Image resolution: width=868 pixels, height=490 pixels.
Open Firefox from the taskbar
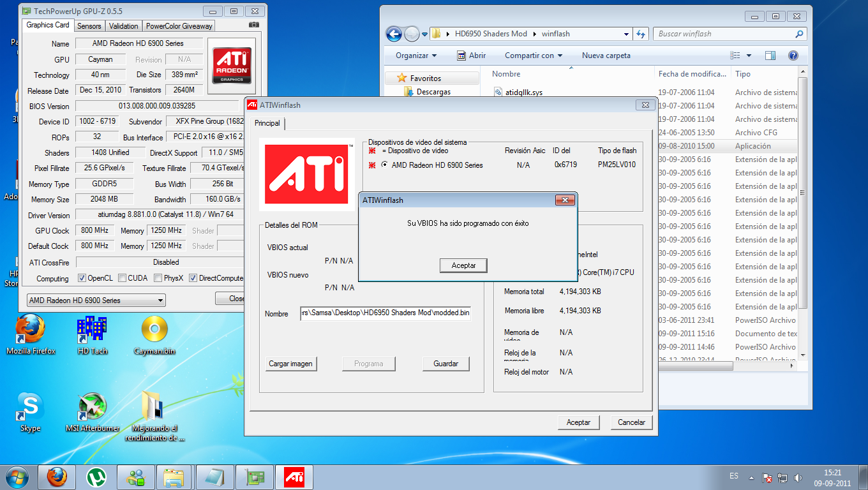tap(57, 477)
